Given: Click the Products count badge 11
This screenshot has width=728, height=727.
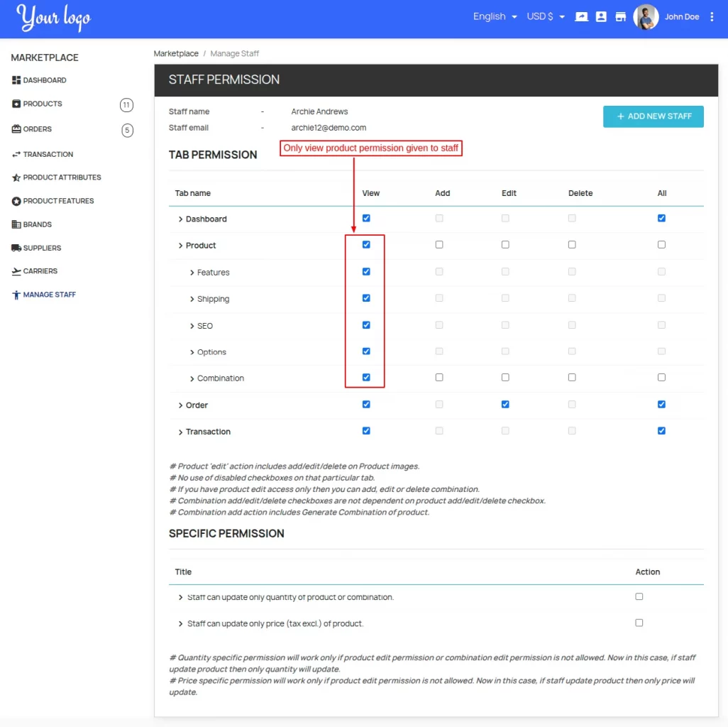Looking at the screenshot, I should (126, 105).
